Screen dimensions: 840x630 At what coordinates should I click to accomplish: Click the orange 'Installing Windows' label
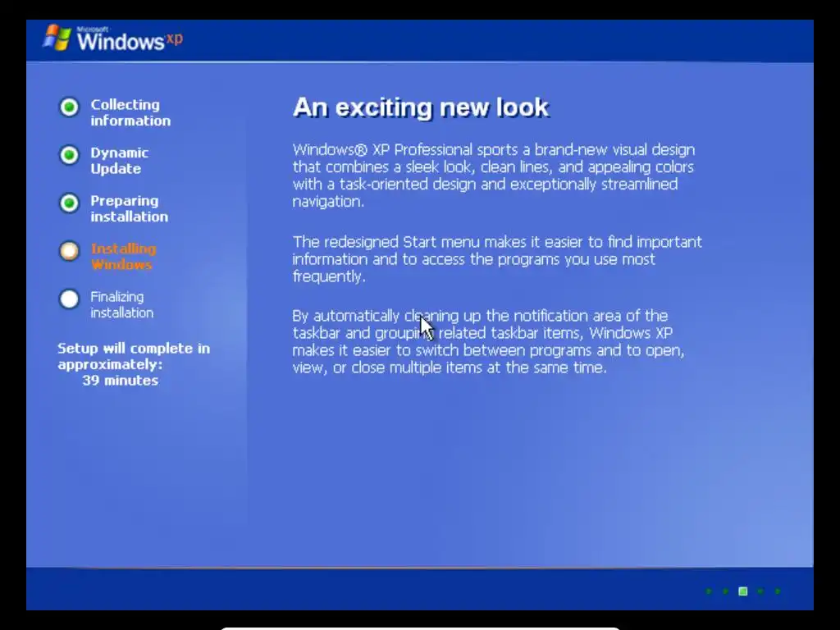point(123,257)
